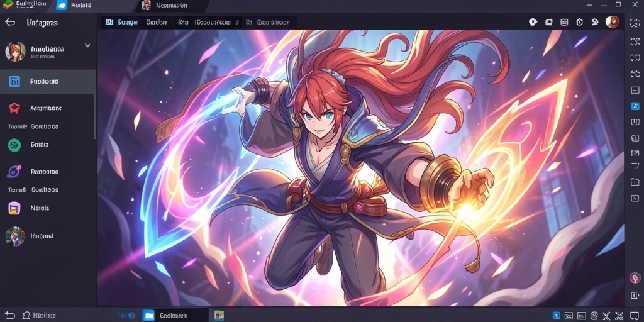Open the purple planet sidebar item
This screenshot has width=644, height=322.
(14, 172)
